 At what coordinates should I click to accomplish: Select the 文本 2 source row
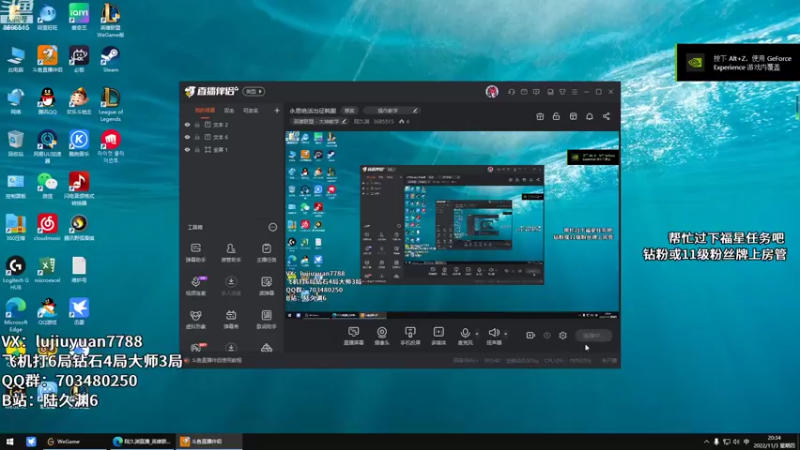232,124
